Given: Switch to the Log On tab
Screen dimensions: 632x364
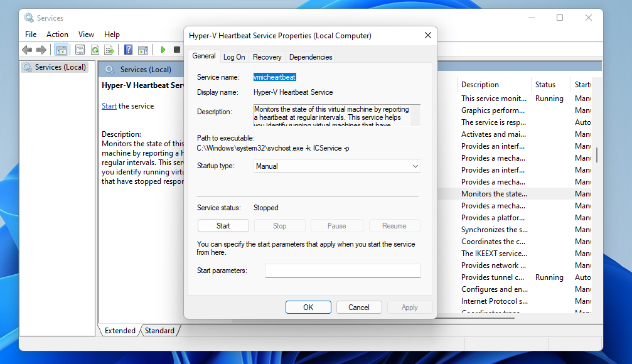Looking at the screenshot, I should click(x=234, y=57).
